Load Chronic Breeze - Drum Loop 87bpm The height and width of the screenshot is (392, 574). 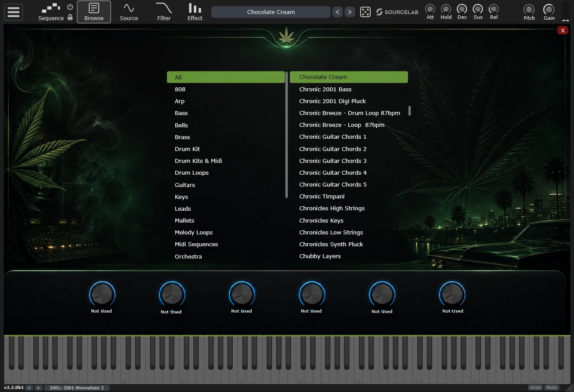[x=349, y=113]
